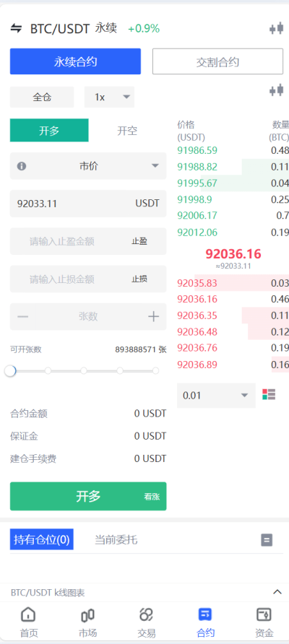The height and width of the screenshot is (644, 289).
Task: Click the swap pair arrows icon beside BTC/USDT
Action: click(16, 28)
